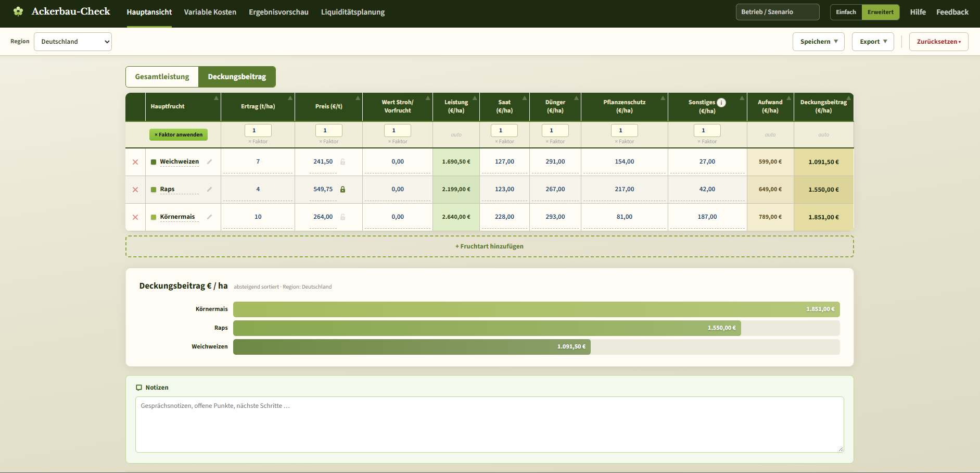Unlock the Raps price lock icon
The image size is (980, 473).
[x=342, y=190]
